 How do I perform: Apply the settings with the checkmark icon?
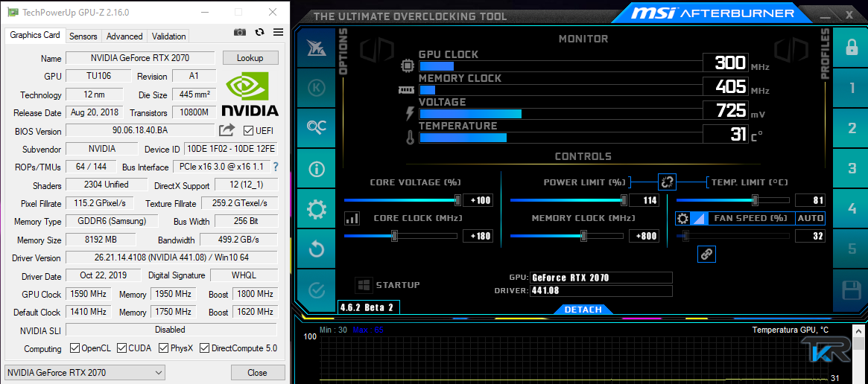(316, 289)
